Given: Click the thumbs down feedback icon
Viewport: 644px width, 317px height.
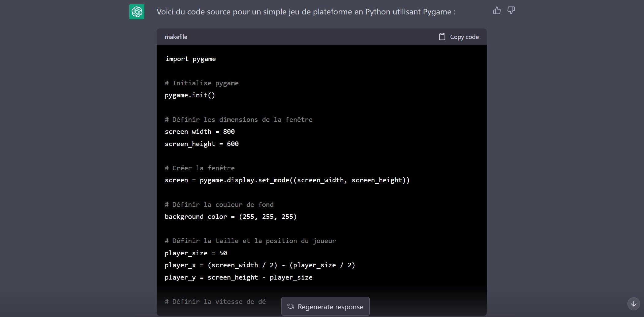Looking at the screenshot, I should tap(511, 11).
